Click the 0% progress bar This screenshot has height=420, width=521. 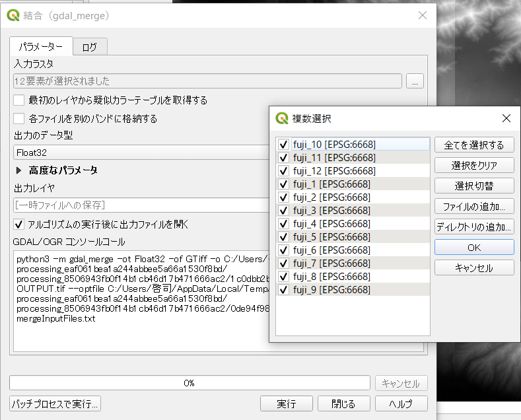pos(190,383)
